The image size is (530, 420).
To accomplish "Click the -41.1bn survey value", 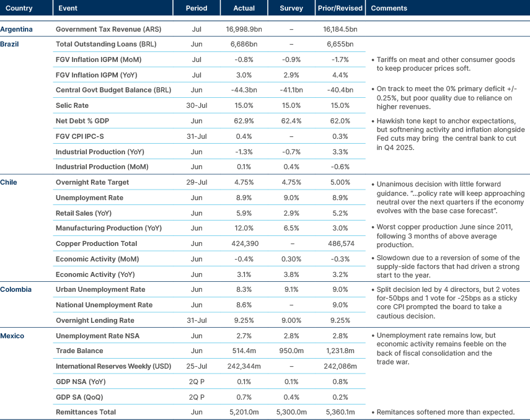I will tap(291, 90).
